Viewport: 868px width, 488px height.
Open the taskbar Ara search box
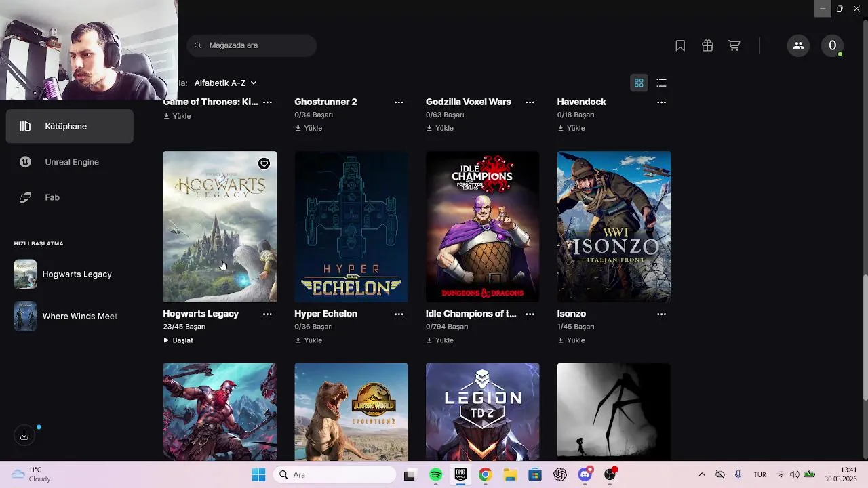tap(335, 475)
